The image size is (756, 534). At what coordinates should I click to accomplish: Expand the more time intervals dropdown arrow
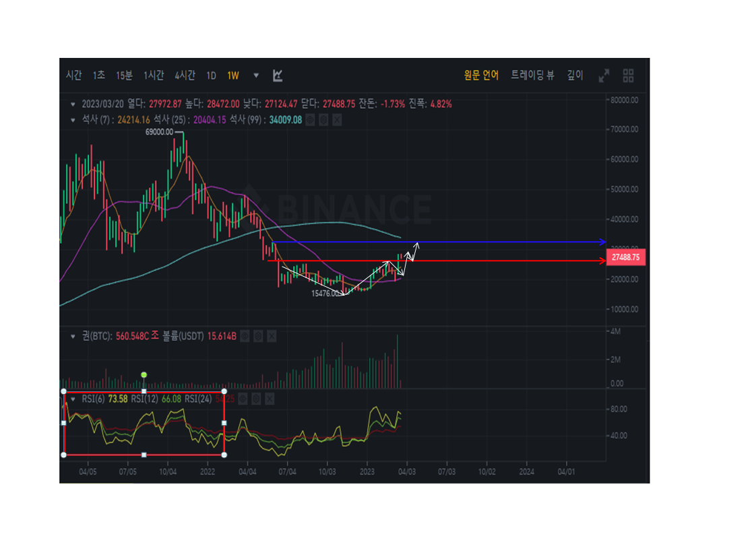click(x=255, y=75)
